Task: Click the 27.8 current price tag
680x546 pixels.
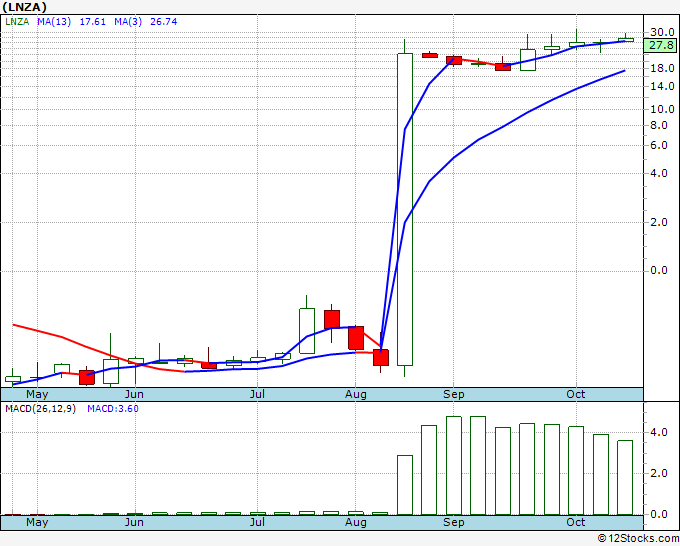Action: 660,45
